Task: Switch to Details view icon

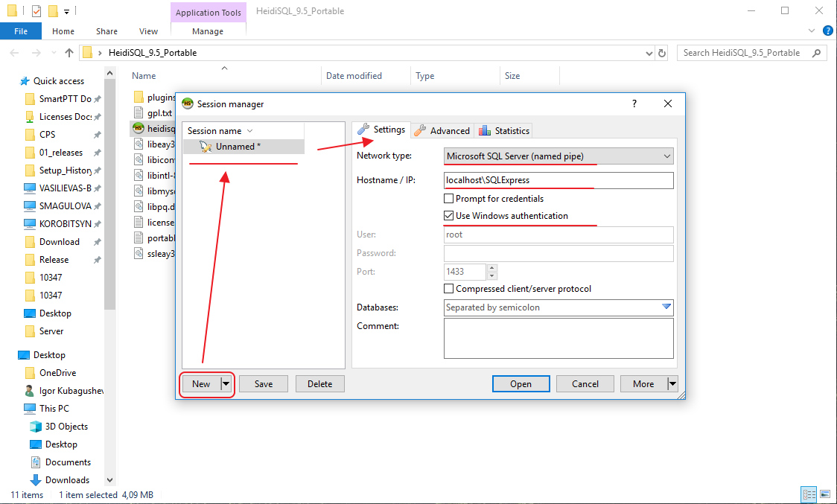Action: (809, 494)
